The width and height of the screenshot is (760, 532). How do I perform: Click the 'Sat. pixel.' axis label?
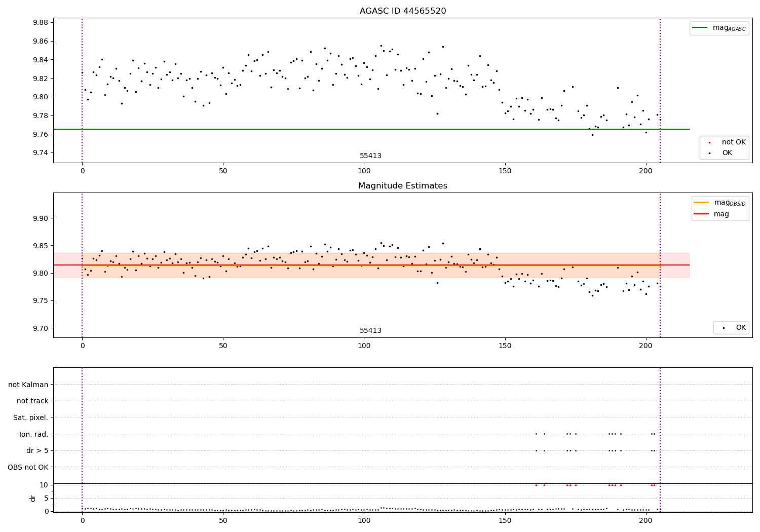click(x=31, y=418)
